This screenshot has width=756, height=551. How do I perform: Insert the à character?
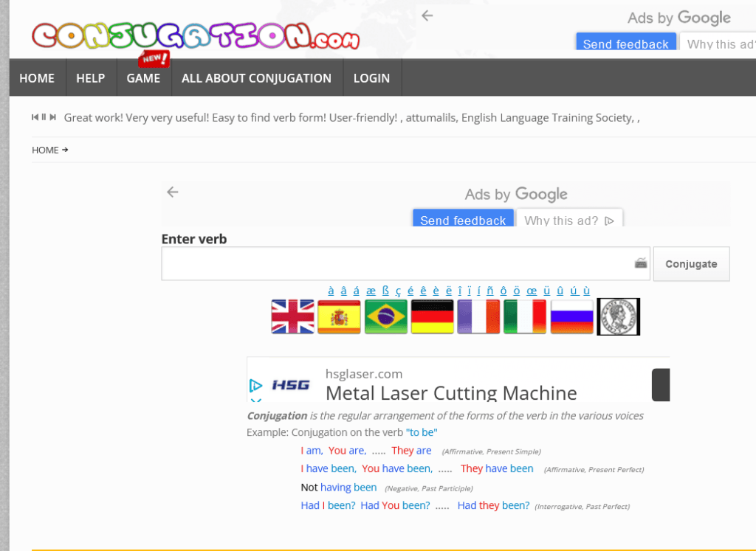[x=331, y=291]
